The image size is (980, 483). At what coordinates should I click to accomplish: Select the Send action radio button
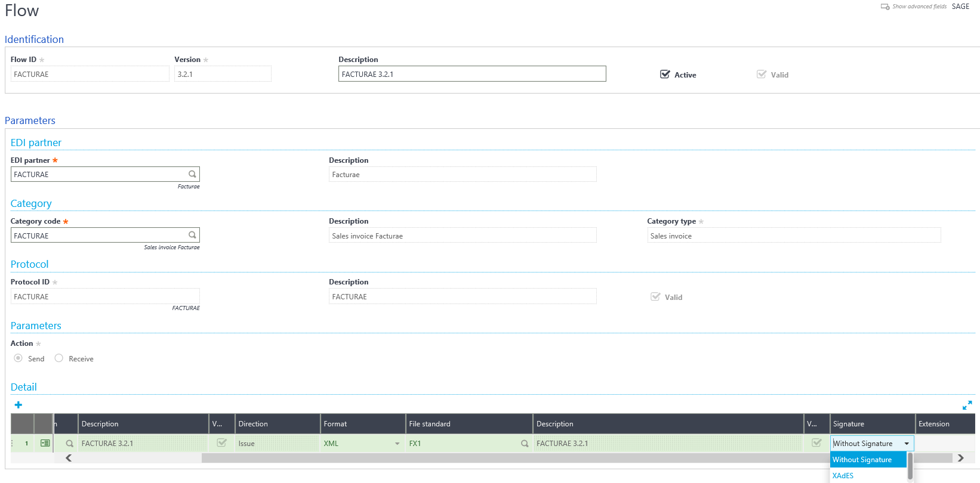[x=19, y=358]
